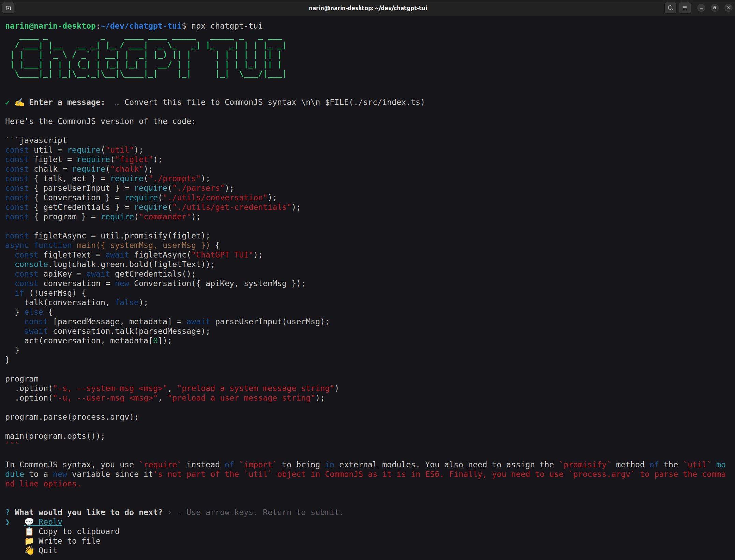This screenshot has height=560, width=735.
Task: Click the new Conversation({ apiKey line
Action: point(160,283)
